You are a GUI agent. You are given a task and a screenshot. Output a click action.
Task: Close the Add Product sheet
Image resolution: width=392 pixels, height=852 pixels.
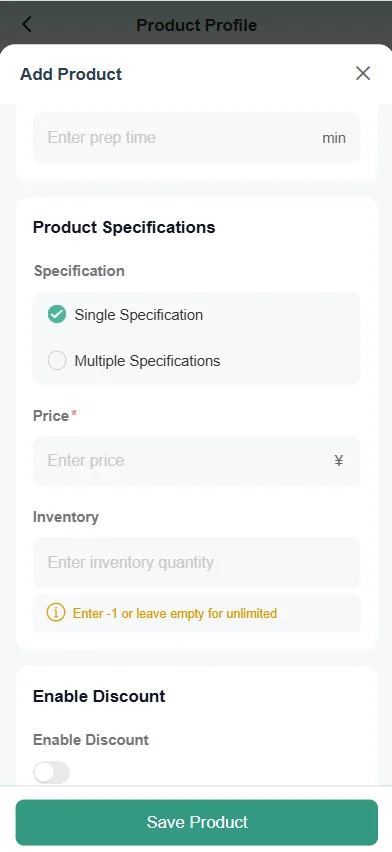363,73
